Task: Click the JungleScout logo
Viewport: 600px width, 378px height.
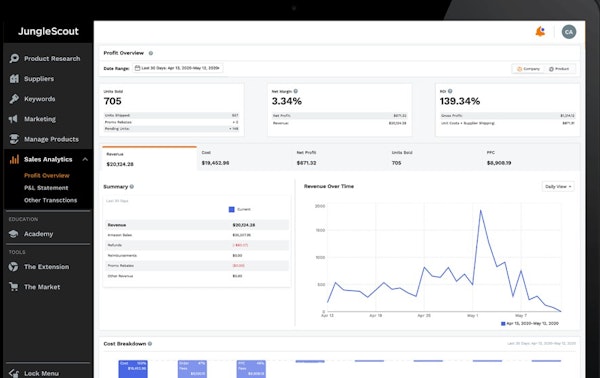Action: click(x=48, y=31)
